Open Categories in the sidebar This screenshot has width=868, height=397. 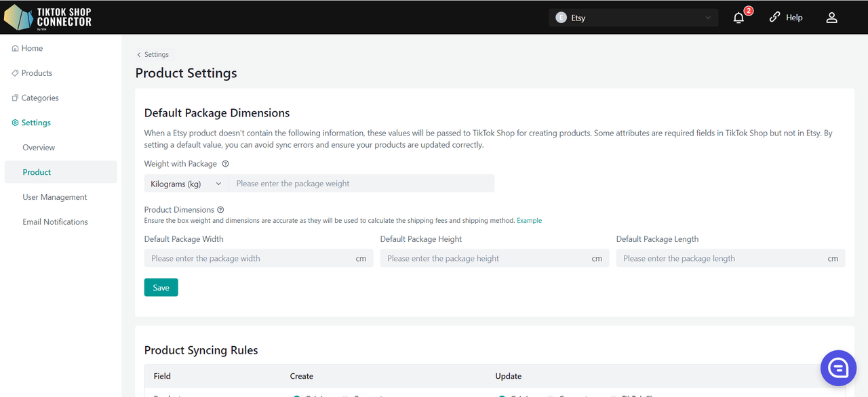click(35, 98)
